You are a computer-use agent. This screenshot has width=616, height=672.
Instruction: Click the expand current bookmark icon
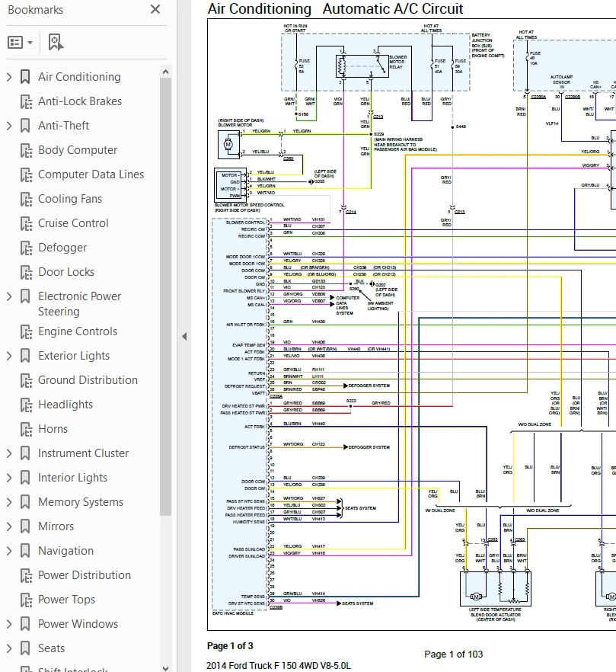coord(53,40)
